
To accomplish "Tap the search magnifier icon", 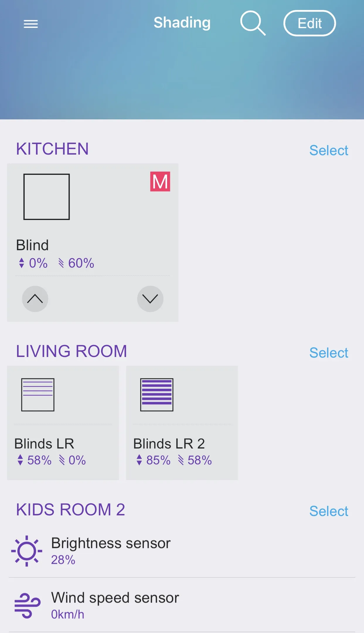I will point(253,23).
